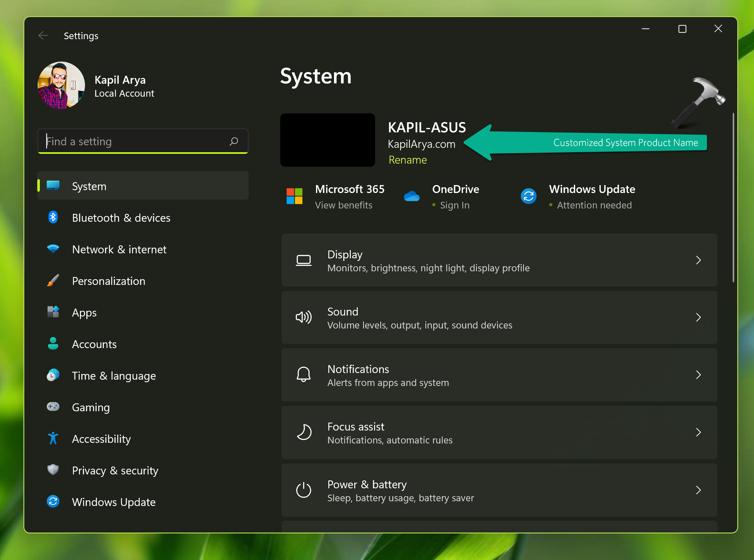Click the Microsoft 365 logo icon
The height and width of the screenshot is (560, 754).
(x=295, y=196)
